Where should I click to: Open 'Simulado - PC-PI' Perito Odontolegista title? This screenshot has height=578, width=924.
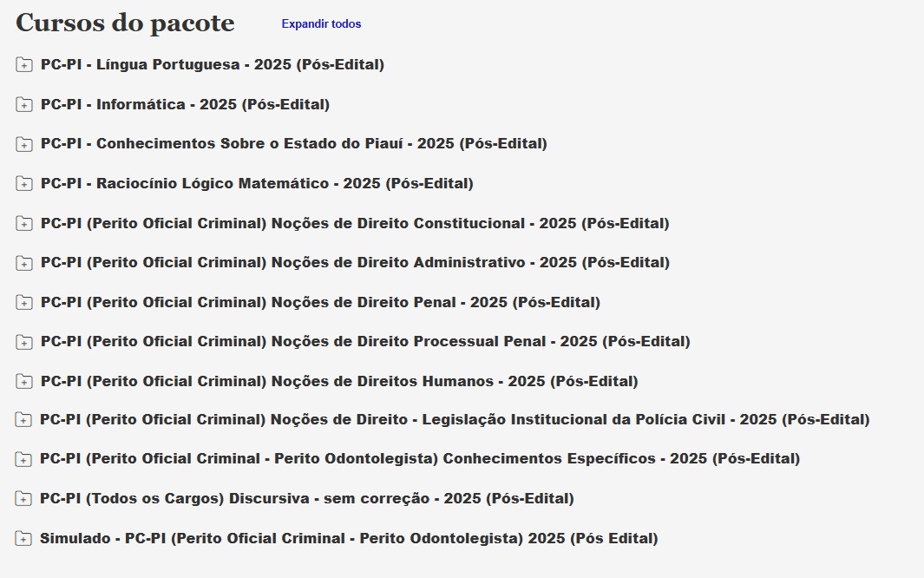tap(349, 538)
